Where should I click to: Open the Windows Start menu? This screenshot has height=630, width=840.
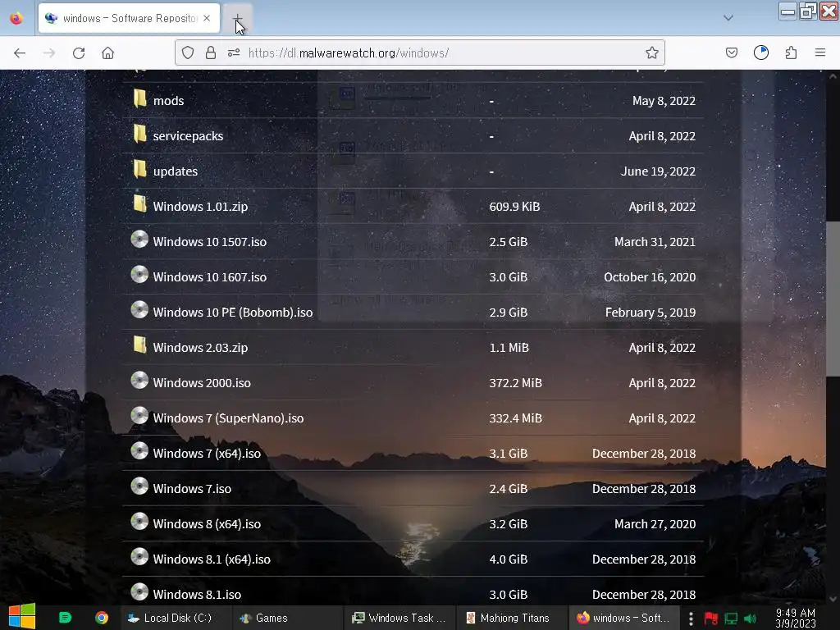[22, 617]
